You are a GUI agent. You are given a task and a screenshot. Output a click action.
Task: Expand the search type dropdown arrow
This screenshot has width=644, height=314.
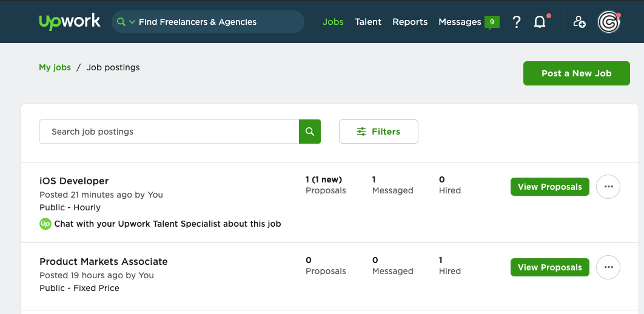coord(132,22)
